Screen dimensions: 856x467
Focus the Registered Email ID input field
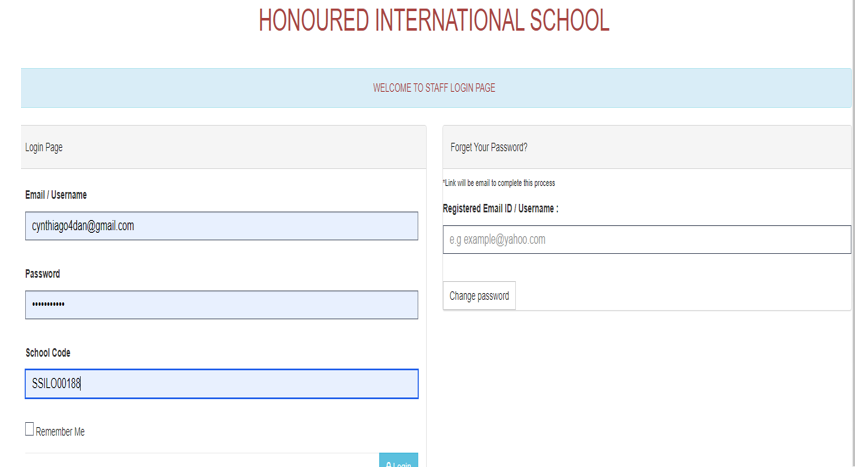(646, 240)
